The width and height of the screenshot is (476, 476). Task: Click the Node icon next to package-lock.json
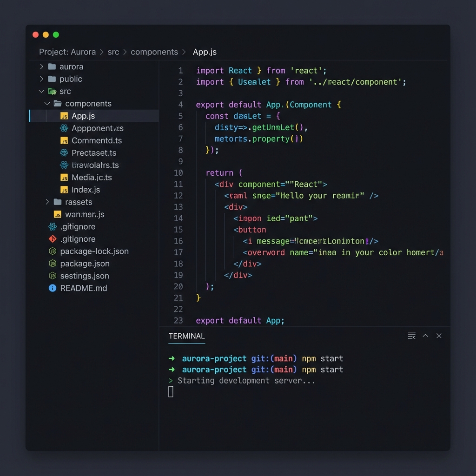click(x=53, y=251)
